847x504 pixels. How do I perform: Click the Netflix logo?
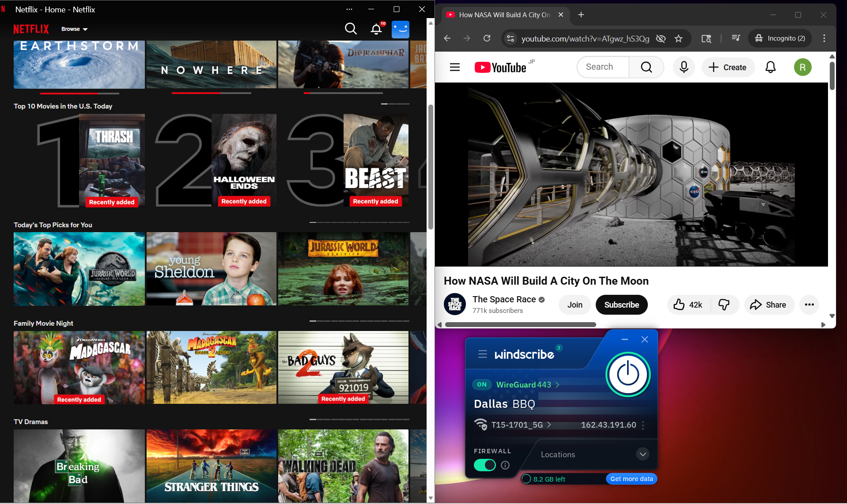point(31,29)
